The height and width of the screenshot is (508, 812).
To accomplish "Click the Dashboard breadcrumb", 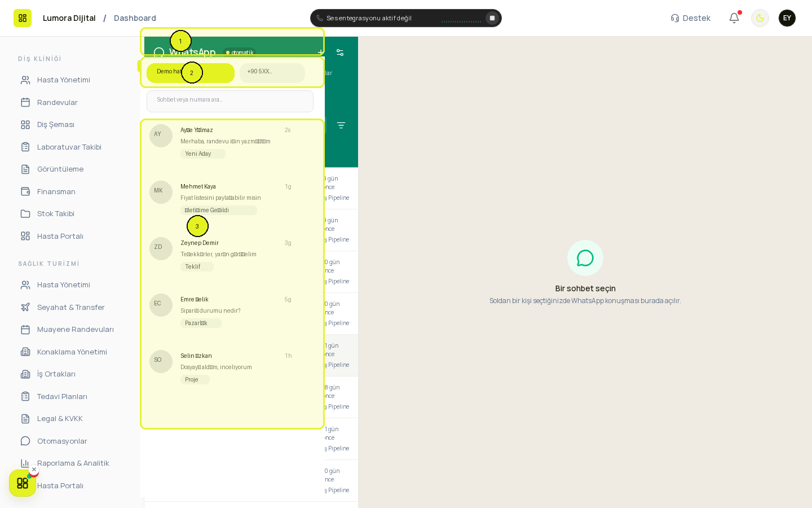I will pyautogui.click(x=135, y=18).
